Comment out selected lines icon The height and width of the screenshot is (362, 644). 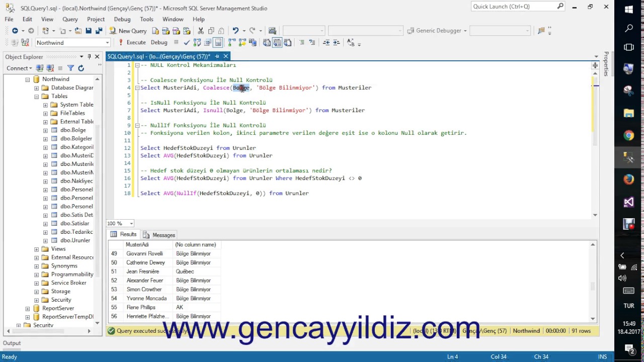(302, 43)
